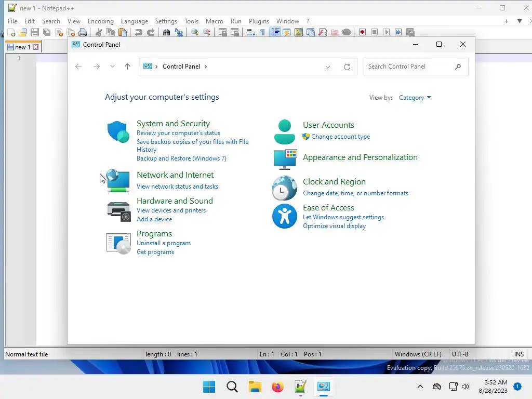Click the 'UTF-8' encoding in status bar
The width and height of the screenshot is (532, 399).
click(x=460, y=354)
